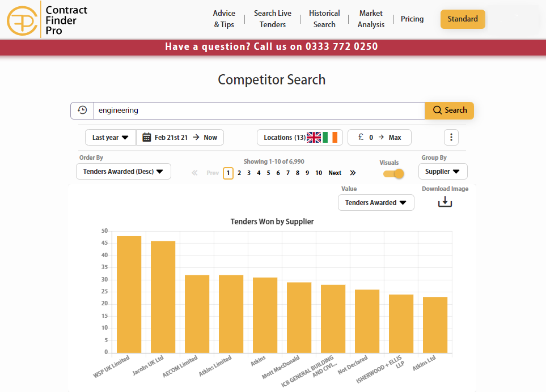Open the Group By Supplier dropdown
The width and height of the screenshot is (546, 392).
click(443, 172)
